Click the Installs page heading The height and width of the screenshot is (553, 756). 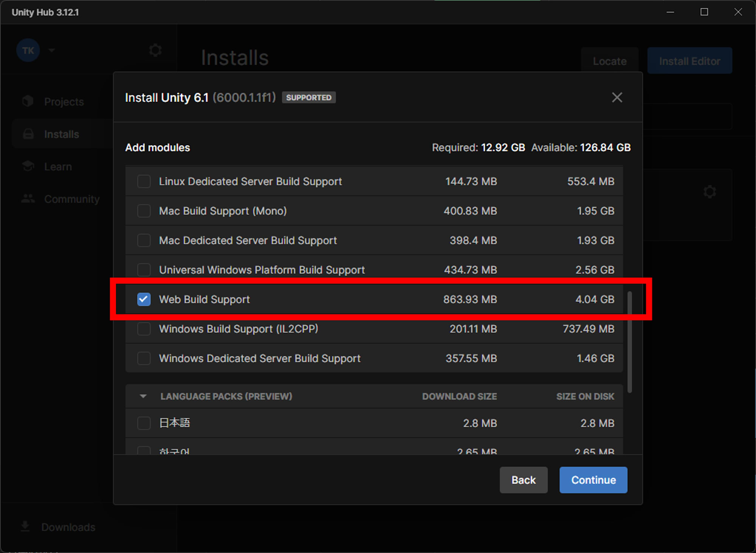click(235, 58)
